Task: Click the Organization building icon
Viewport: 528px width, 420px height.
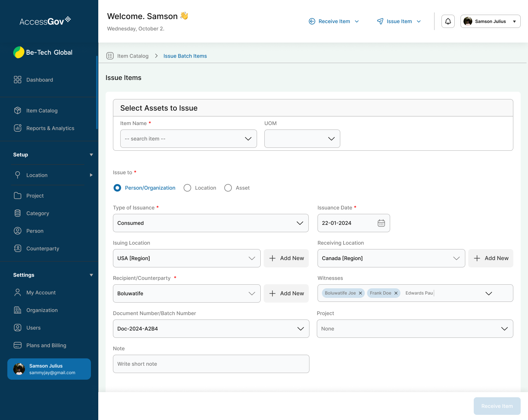Action: click(x=18, y=310)
